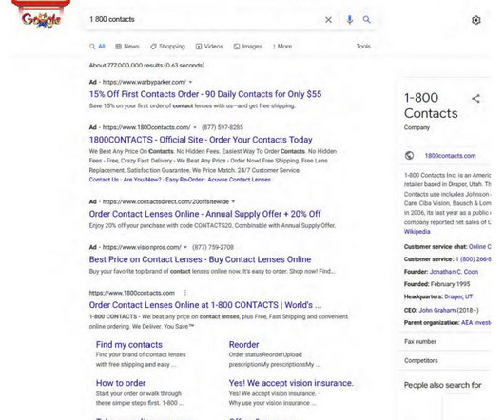Open the Wikipedia source link
The height and width of the screenshot is (420, 504).
pos(417,232)
